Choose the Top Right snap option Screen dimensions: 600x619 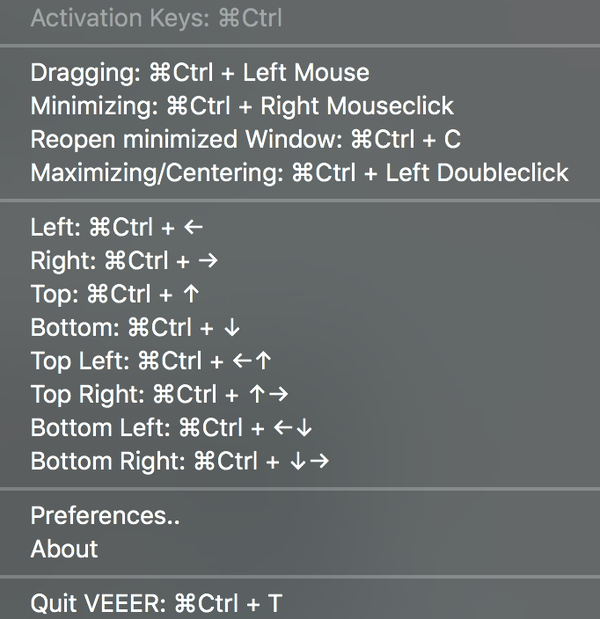[160, 395]
